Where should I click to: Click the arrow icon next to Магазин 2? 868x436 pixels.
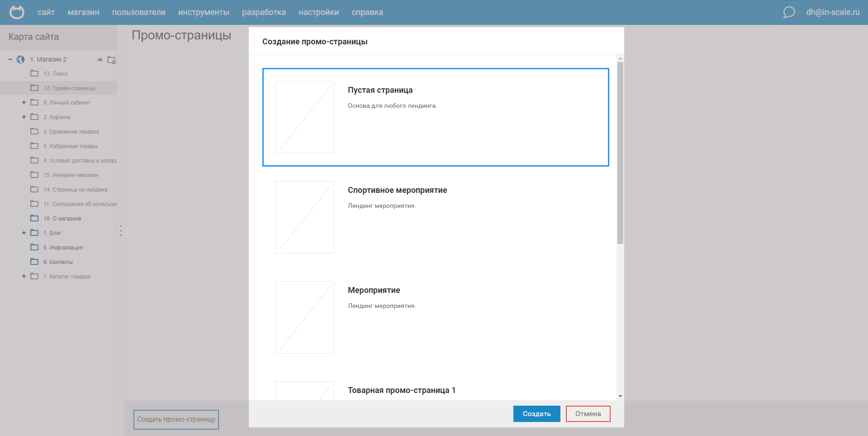[x=100, y=60]
